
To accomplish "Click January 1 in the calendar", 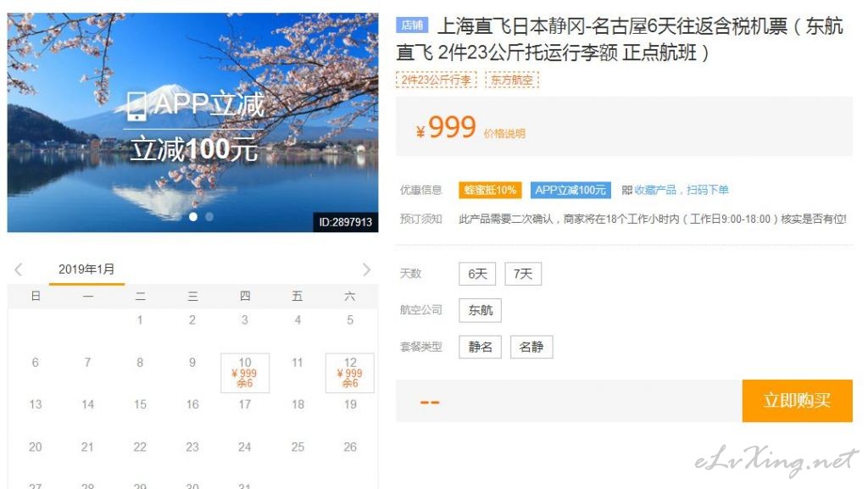I will (140, 320).
